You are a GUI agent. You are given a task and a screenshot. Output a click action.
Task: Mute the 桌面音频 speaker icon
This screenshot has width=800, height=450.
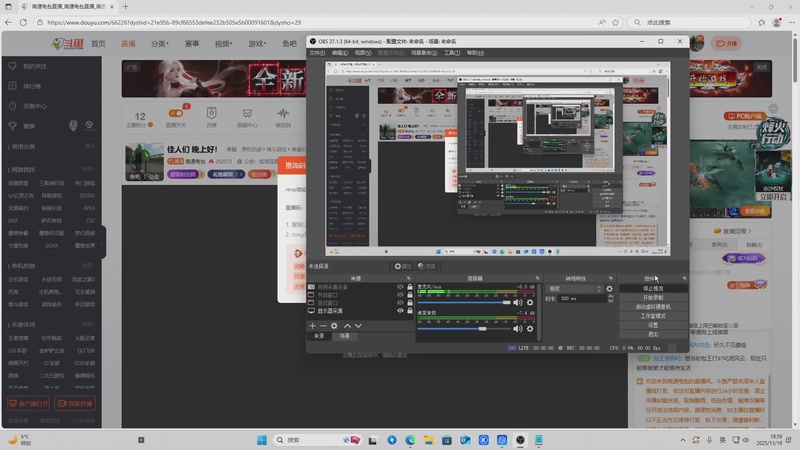tap(518, 329)
